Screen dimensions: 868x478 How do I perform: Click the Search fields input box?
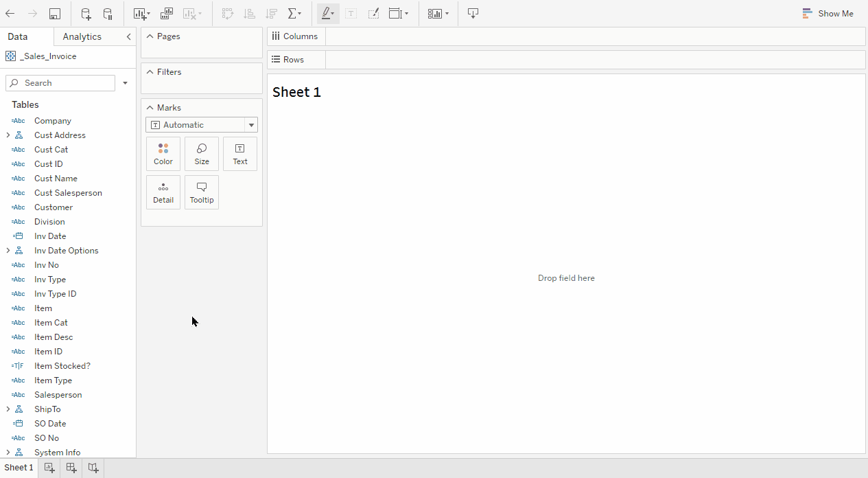(x=60, y=83)
